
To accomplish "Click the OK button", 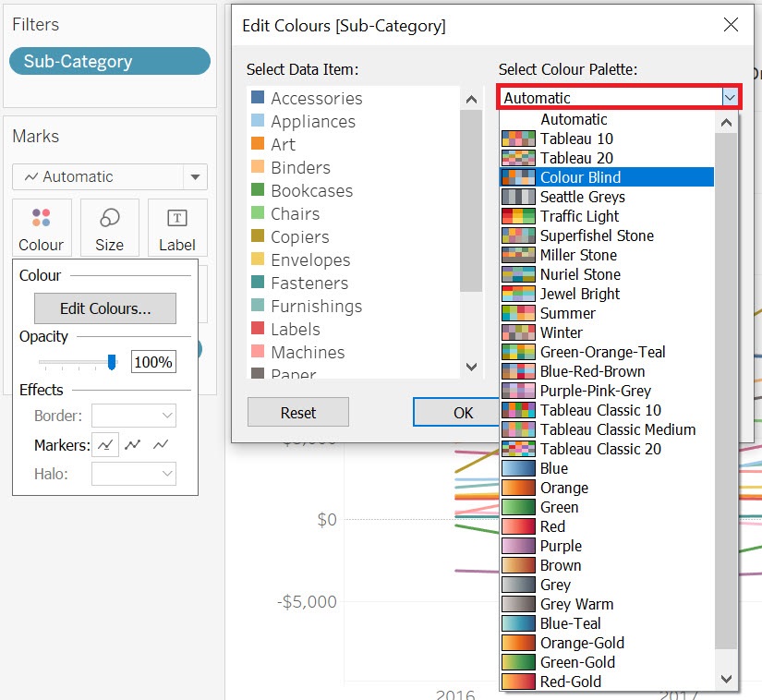I will pos(457,413).
